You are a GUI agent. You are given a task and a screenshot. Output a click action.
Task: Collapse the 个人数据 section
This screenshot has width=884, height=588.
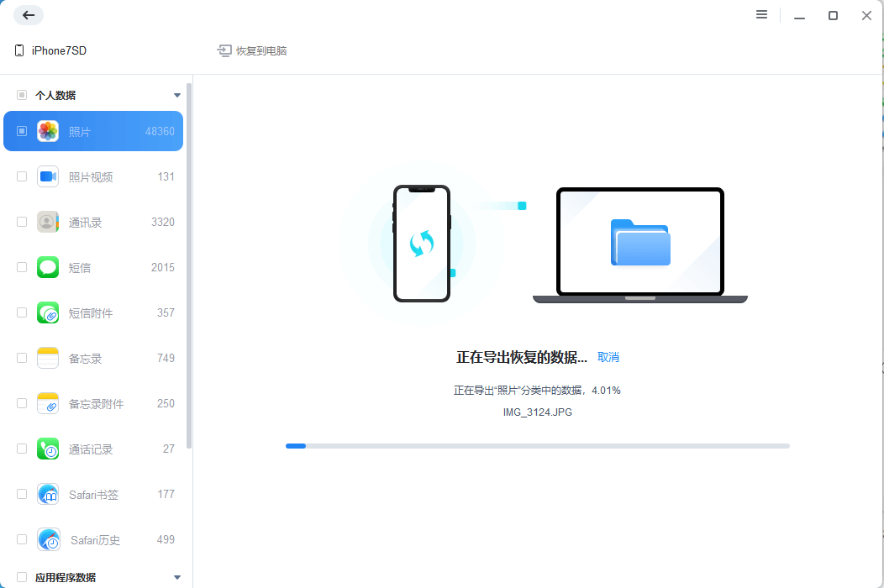point(176,95)
